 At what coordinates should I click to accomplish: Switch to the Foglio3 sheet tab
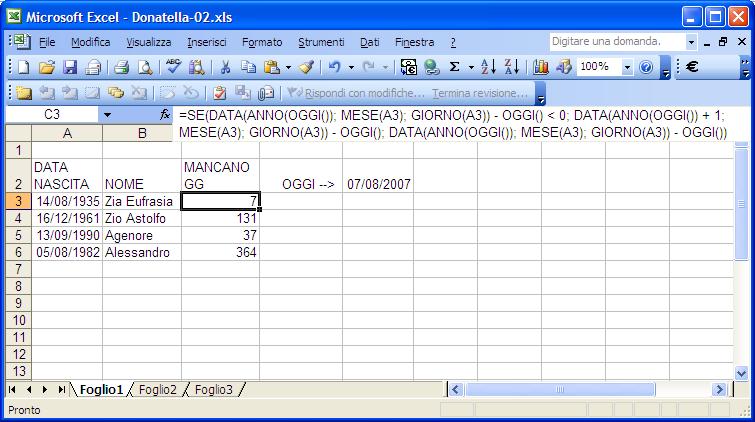pos(214,390)
